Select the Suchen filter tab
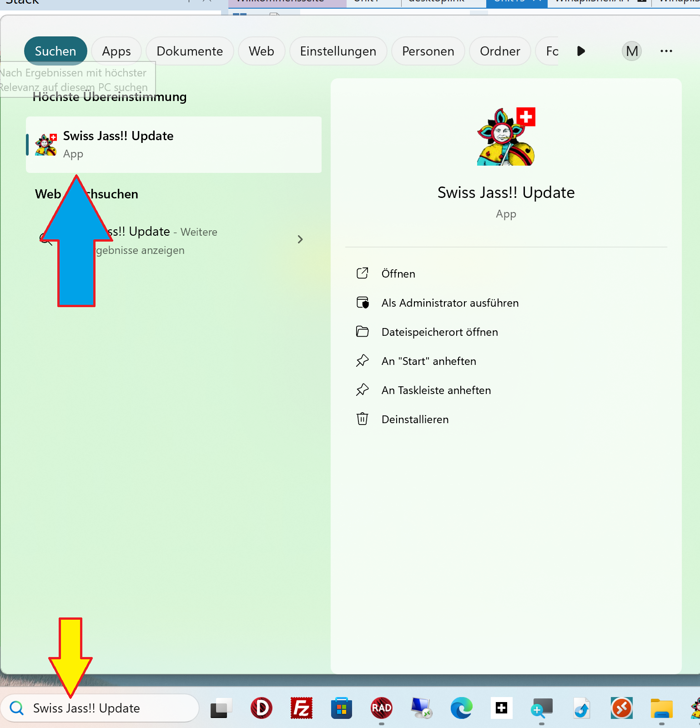The width and height of the screenshot is (700, 728). [55, 51]
